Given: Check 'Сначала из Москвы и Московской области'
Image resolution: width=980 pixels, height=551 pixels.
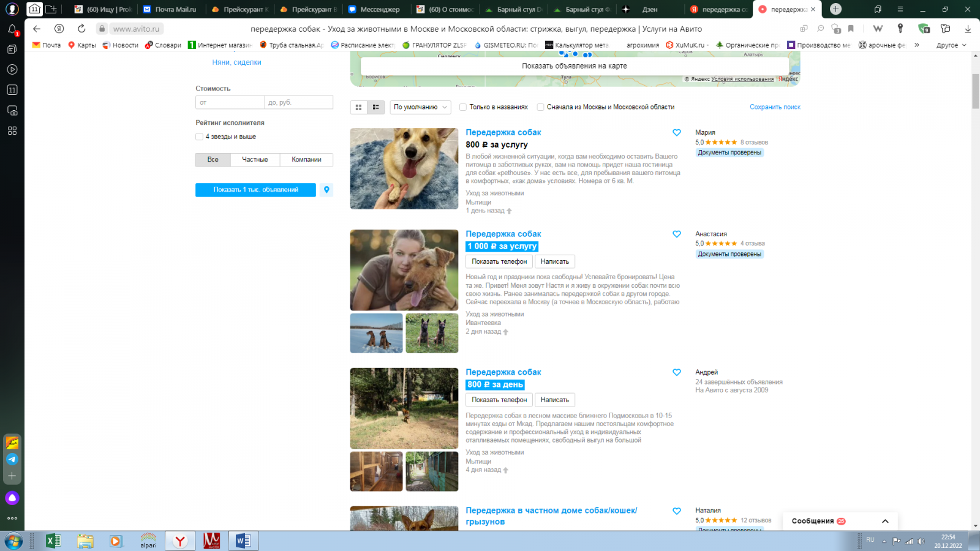Looking at the screenshot, I should tap(540, 107).
